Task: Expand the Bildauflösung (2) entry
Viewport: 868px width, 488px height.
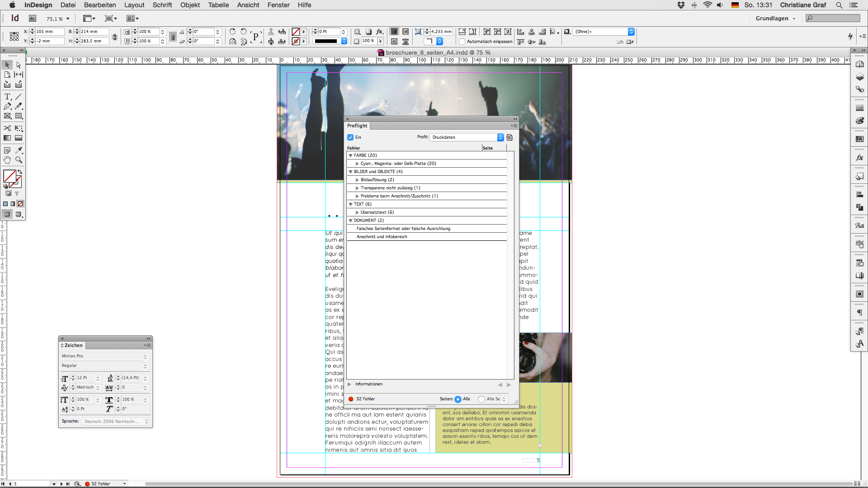Action: tap(357, 180)
